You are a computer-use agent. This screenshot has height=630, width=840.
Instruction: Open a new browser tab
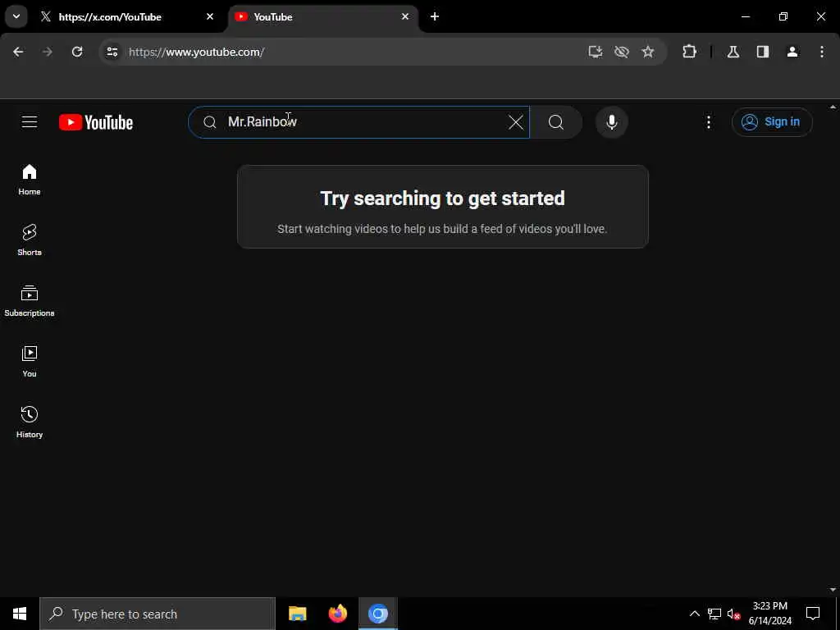(x=435, y=16)
